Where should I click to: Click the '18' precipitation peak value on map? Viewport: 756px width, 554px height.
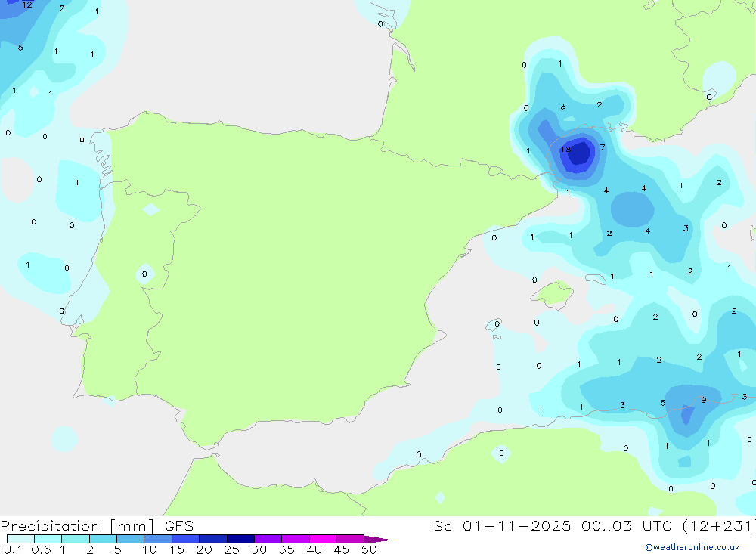tap(565, 150)
